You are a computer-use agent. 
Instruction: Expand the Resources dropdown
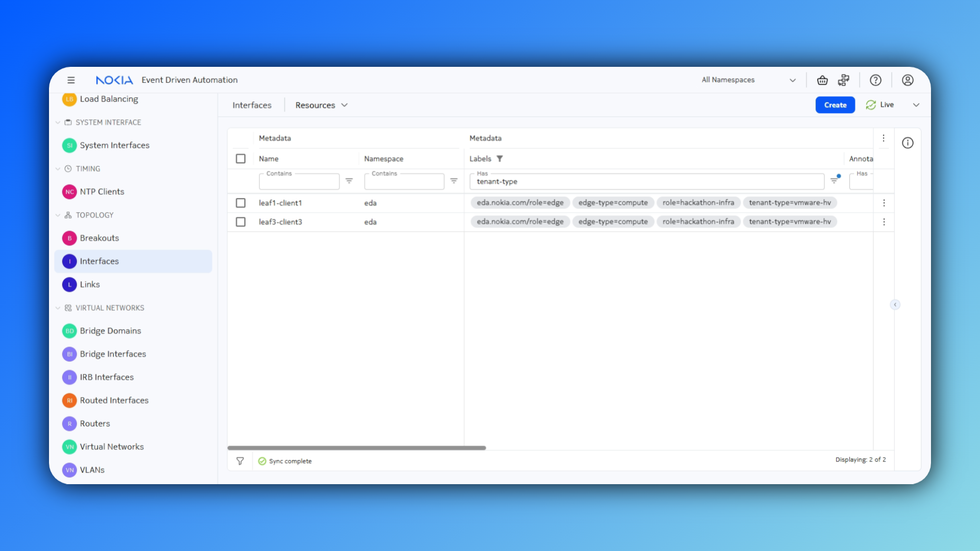(321, 105)
